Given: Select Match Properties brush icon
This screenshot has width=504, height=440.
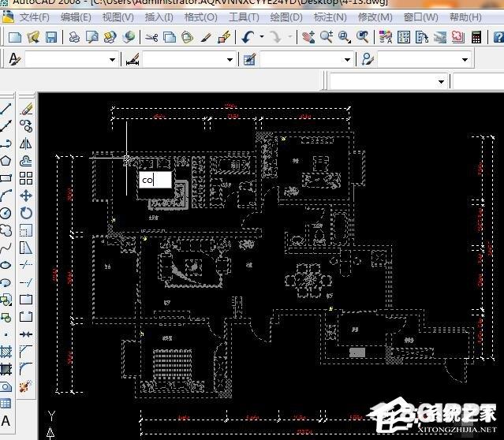Looking at the screenshot, I should tap(206, 38).
